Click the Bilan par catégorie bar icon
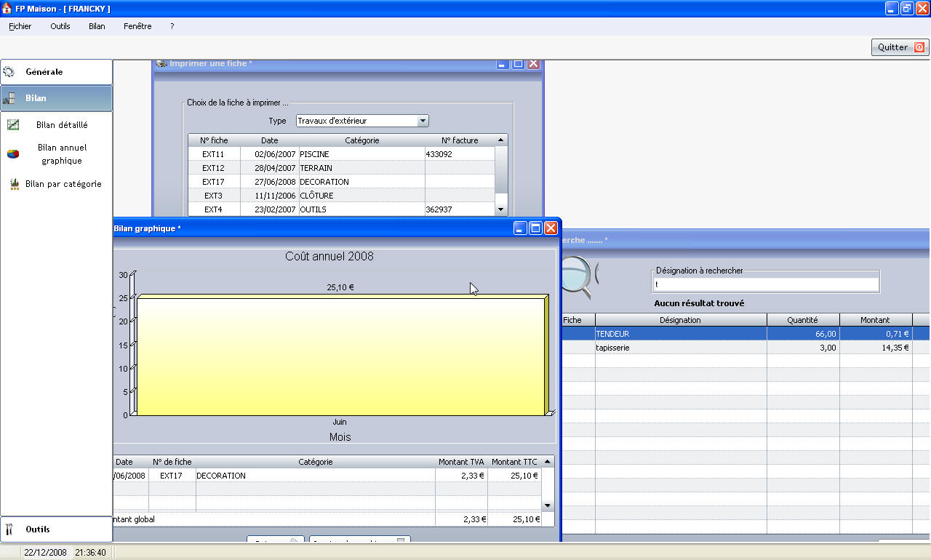The width and height of the screenshot is (931, 560). tap(14, 184)
